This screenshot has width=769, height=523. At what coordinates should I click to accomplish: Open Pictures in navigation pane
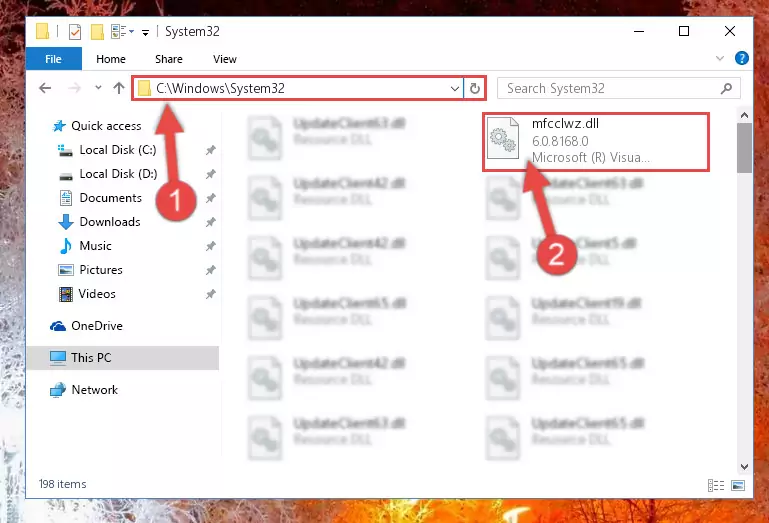[x=101, y=270]
